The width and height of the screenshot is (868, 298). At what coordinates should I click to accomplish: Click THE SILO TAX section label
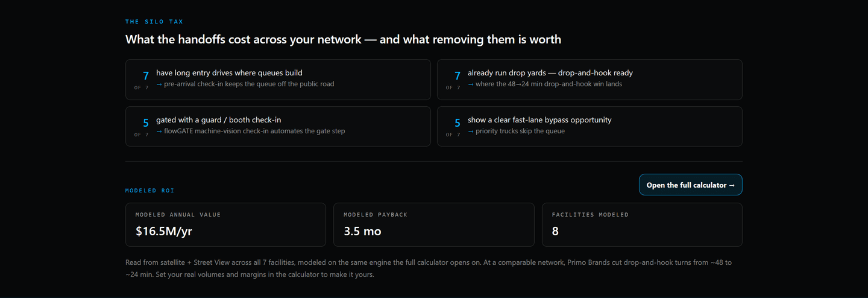[154, 22]
